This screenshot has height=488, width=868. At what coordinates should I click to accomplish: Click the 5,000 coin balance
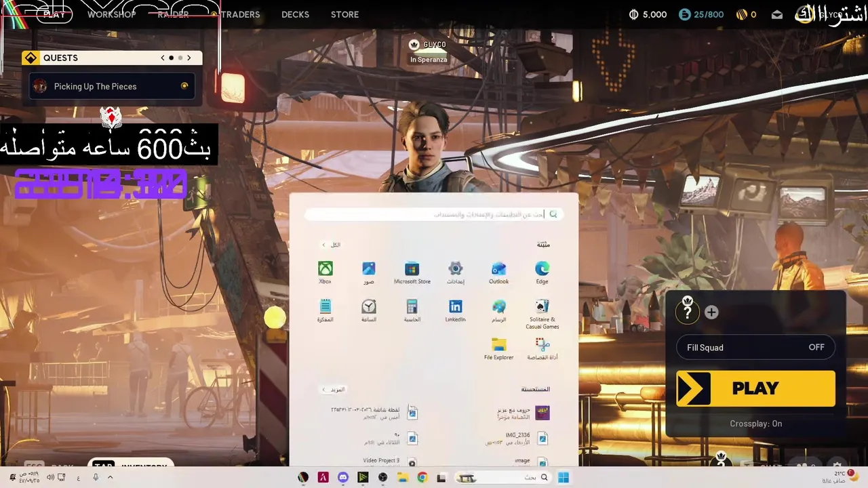click(x=648, y=14)
